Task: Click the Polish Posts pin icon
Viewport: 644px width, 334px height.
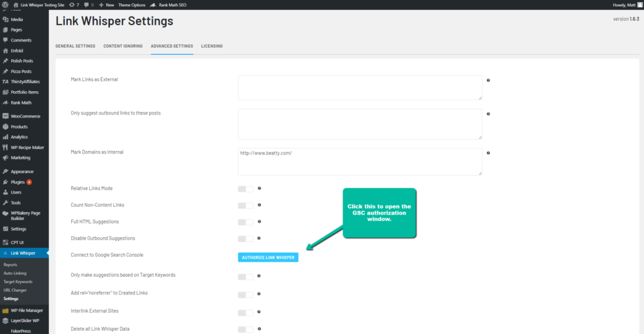Action: tap(5, 61)
